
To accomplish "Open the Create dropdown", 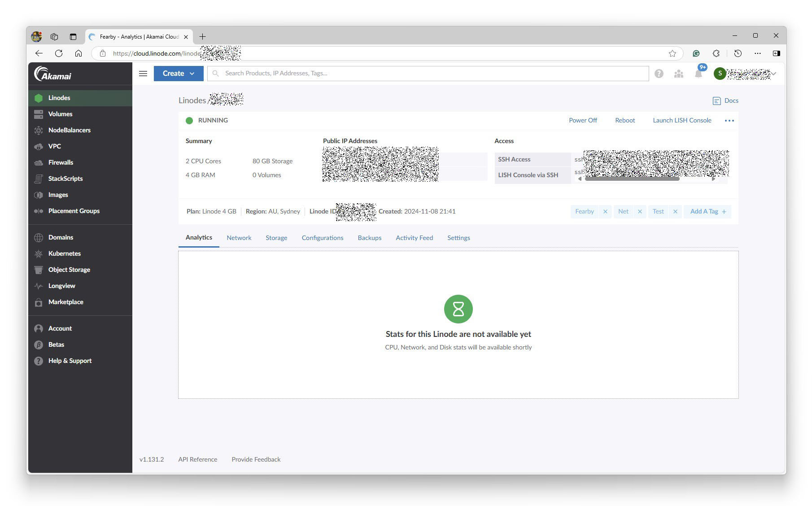I will click(179, 74).
